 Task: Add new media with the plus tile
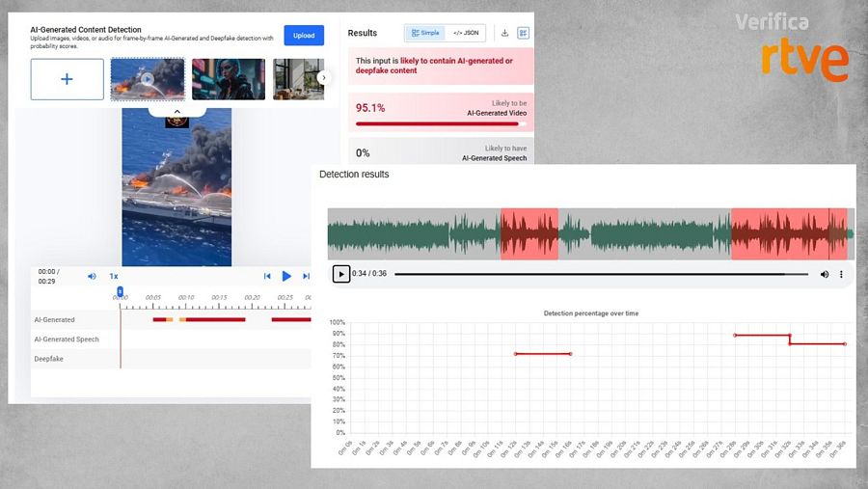coord(67,79)
